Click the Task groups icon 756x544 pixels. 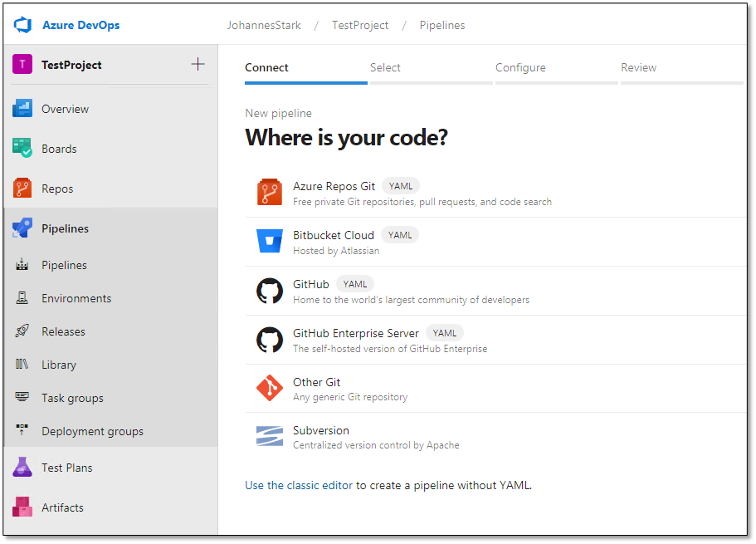coord(22,397)
